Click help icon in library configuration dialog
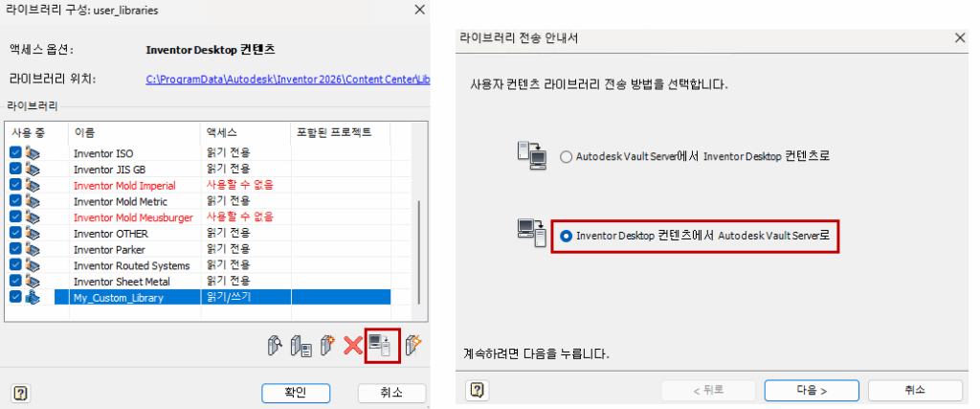 [21, 394]
